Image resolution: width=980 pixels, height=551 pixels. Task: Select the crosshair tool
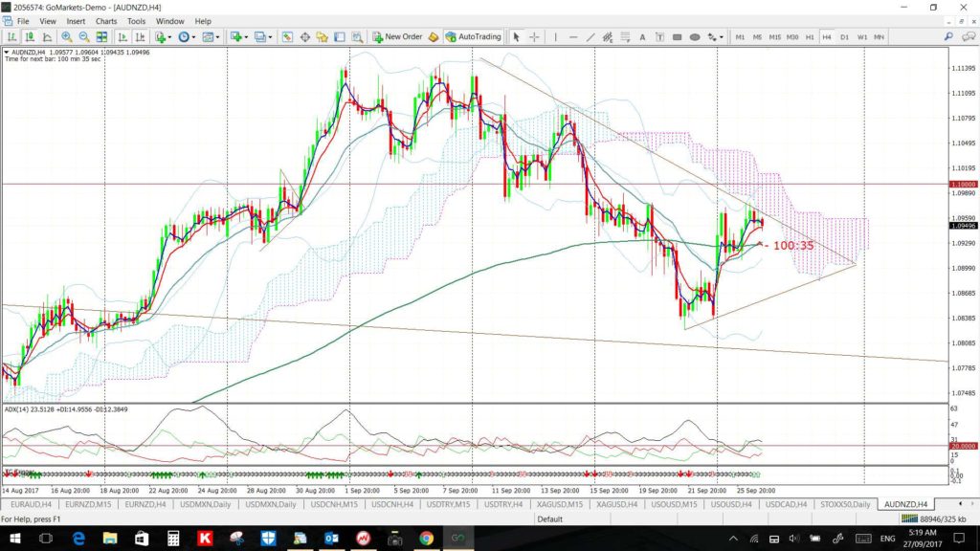(534, 37)
